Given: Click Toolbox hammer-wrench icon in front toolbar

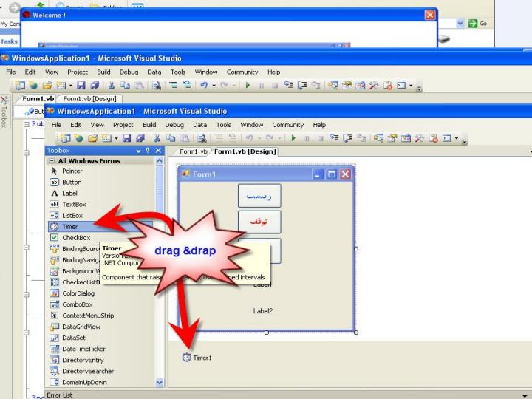Looking at the screenshot, I should coord(420,138).
